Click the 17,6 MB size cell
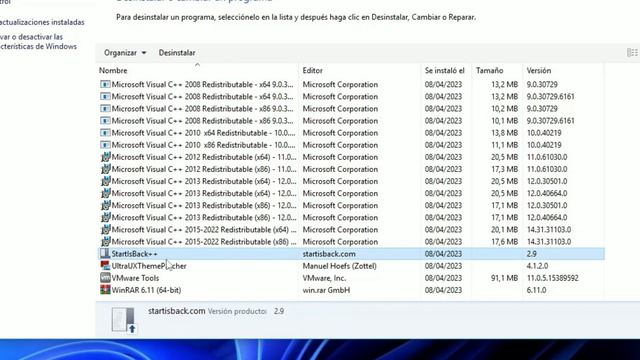Image resolution: width=640 pixels, height=360 pixels. 504,242
